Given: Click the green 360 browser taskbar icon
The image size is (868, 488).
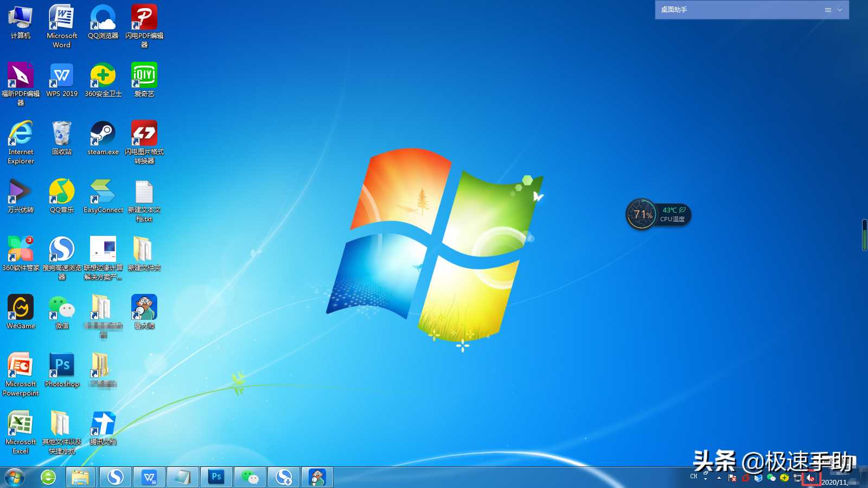Looking at the screenshot, I should click(x=48, y=477).
